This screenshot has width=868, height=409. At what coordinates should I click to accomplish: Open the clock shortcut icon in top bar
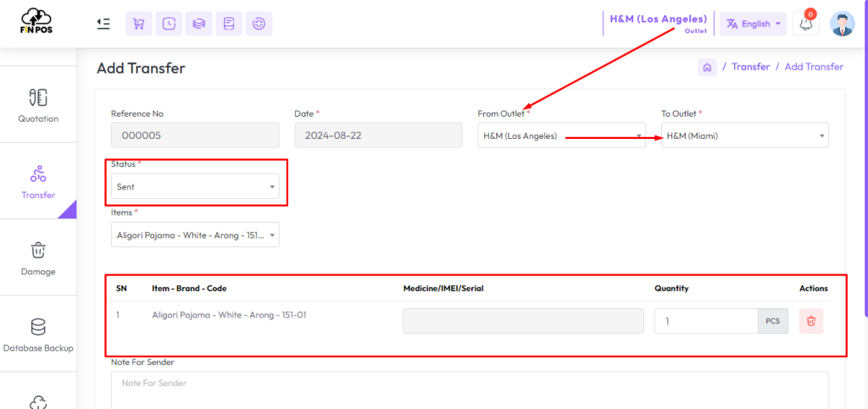[169, 24]
